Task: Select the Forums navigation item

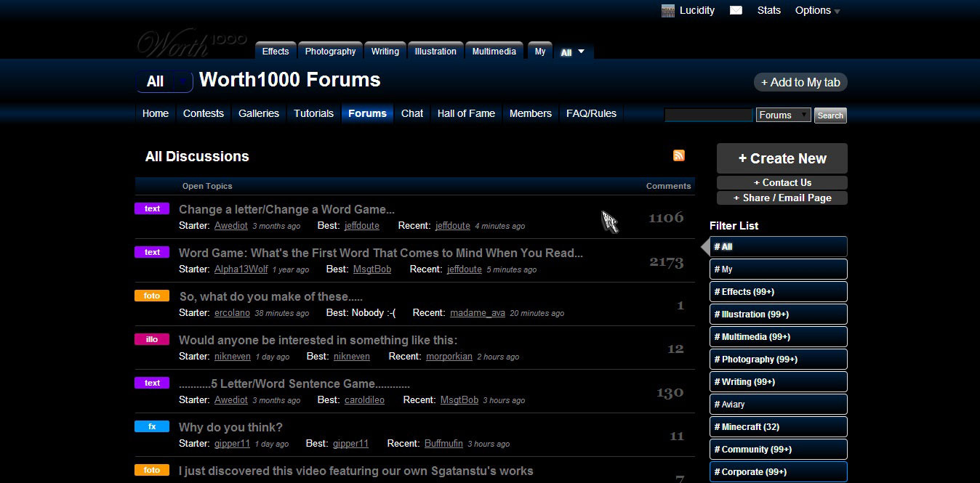Action: point(367,113)
